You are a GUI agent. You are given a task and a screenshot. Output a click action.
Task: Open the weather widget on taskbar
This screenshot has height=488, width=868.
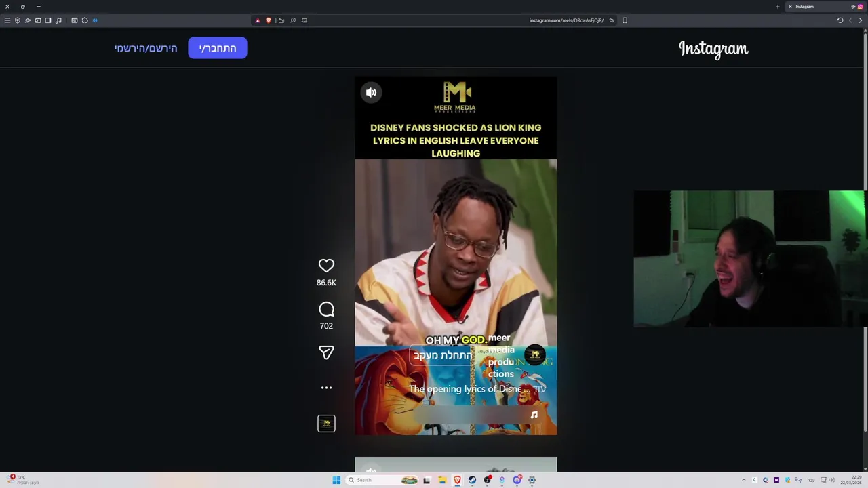tap(22, 480)
